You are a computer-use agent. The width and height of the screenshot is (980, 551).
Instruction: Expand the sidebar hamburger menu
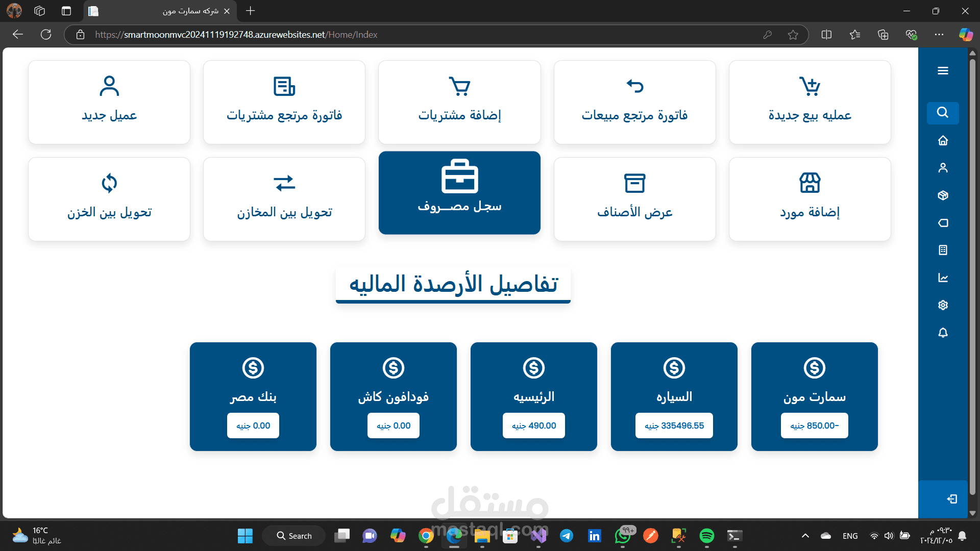tap(943, 70)
